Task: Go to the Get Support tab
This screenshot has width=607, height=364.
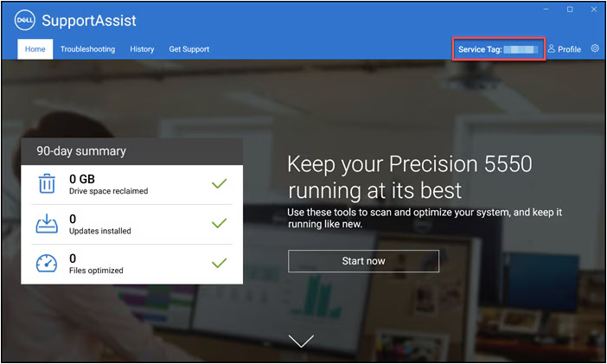Action: (x=188, y=49)
